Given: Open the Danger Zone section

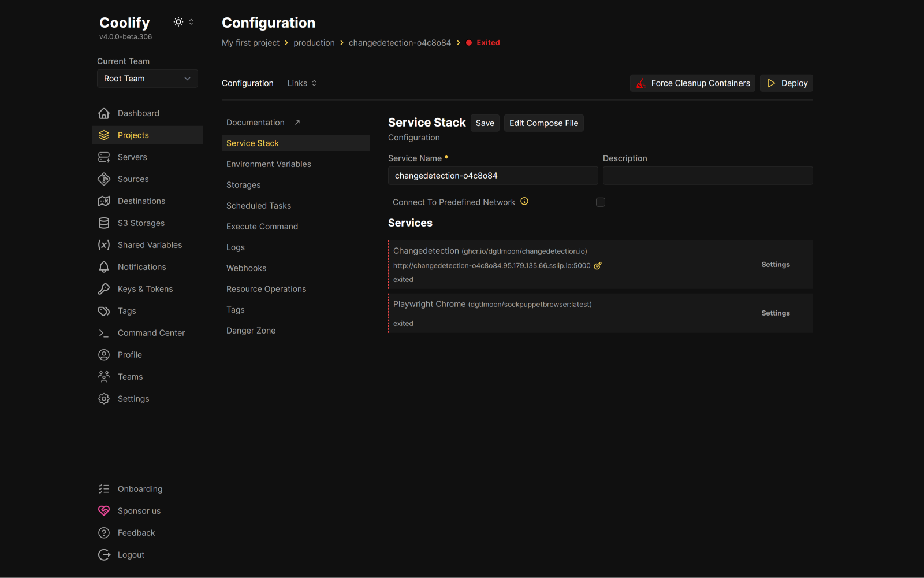Looking at the screenshot, I should (251, 331).
